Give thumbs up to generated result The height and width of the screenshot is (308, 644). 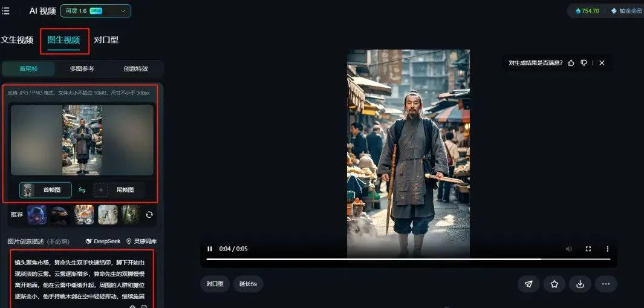[571, 63]
